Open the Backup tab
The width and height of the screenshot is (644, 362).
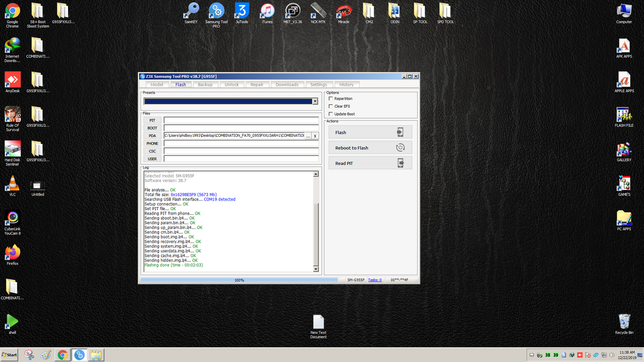pyautogui.click(x=205, y=84)
